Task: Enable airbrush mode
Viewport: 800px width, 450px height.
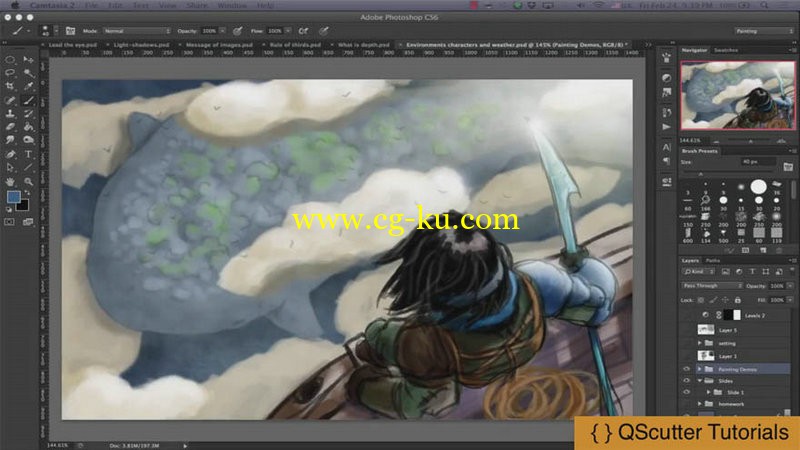Action: coord(304,31)
